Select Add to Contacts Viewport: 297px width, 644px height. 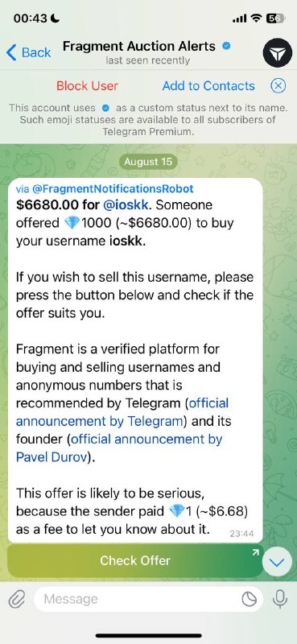(x=208, y=86)
